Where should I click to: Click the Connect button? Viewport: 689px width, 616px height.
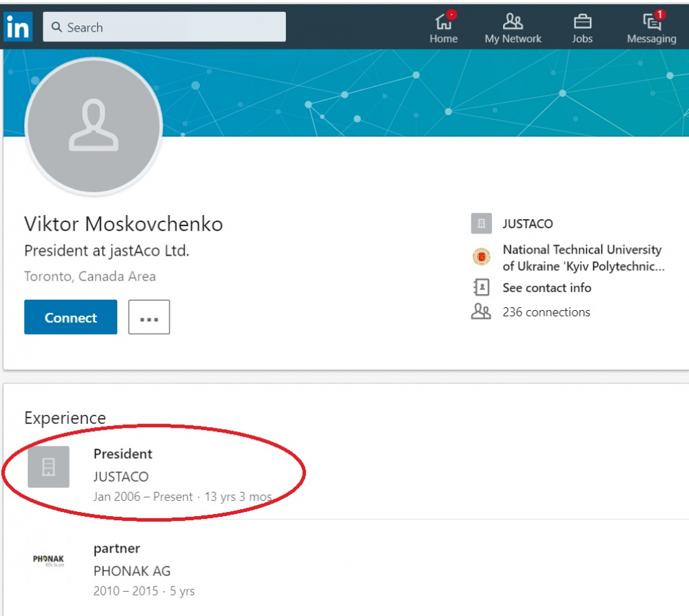(x=70, y=318)
